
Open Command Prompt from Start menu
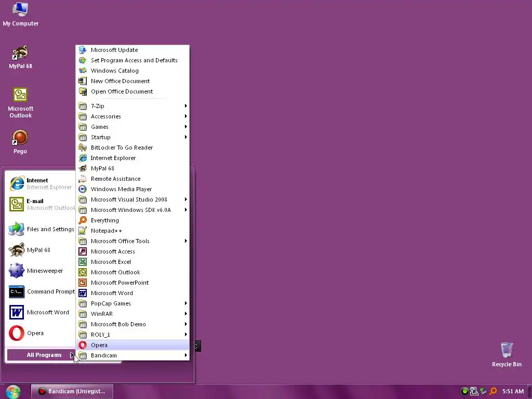(42, 291)
